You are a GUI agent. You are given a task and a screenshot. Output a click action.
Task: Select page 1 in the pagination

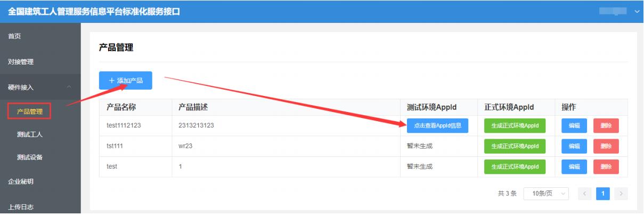pyautogui.click(x=603, y=193)
